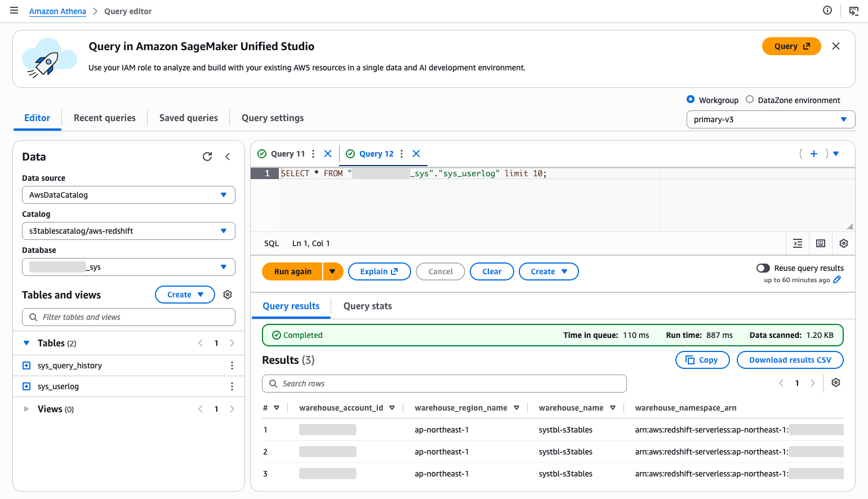Open Run again options dropdown arrow
The width and height of the screenshot is (868, 499).
tap(333, 271)
